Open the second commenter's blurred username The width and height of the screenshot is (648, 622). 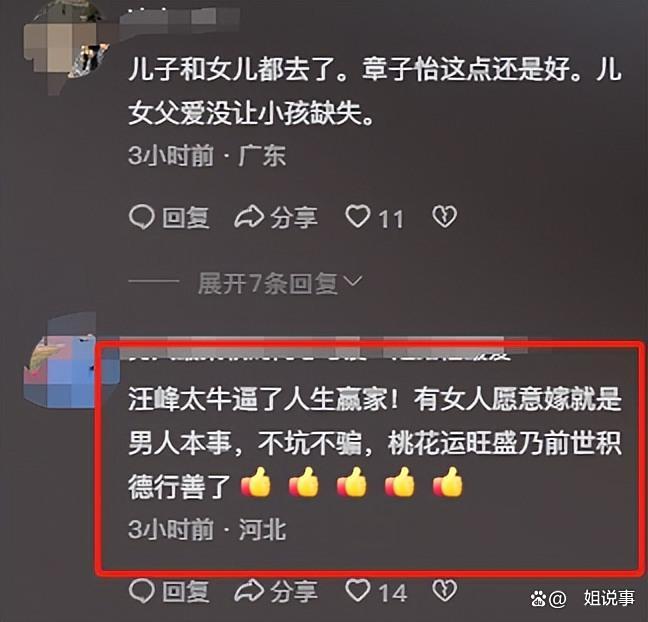tap(318, 350)
